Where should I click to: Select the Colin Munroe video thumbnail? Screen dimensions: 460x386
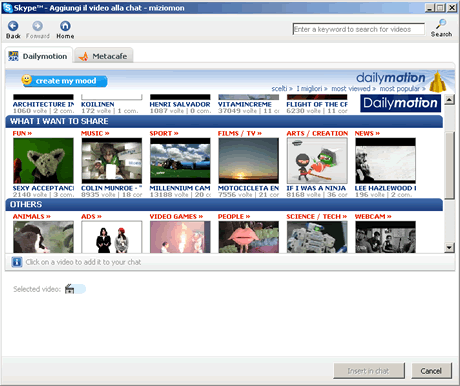(x=112, y=161)
